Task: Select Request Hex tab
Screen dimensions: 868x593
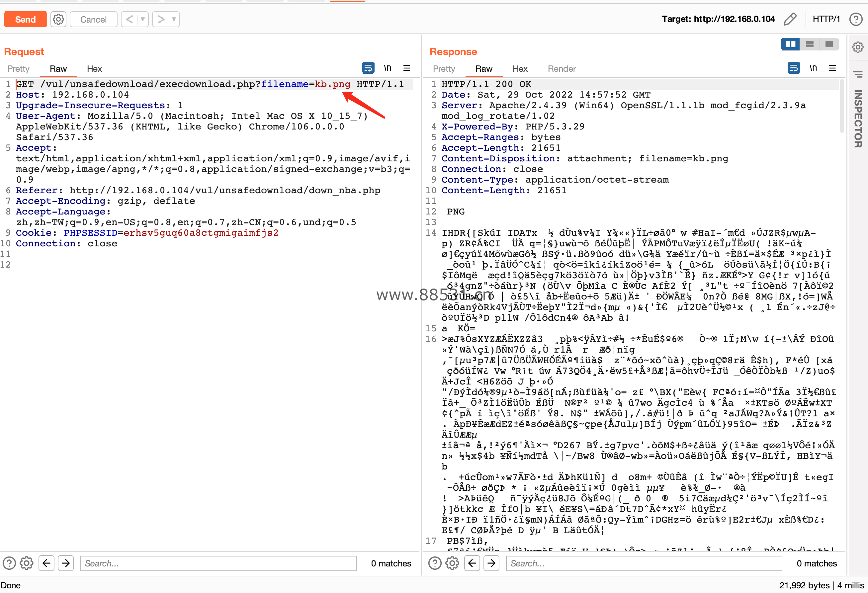Action: (x=95, y=69)
